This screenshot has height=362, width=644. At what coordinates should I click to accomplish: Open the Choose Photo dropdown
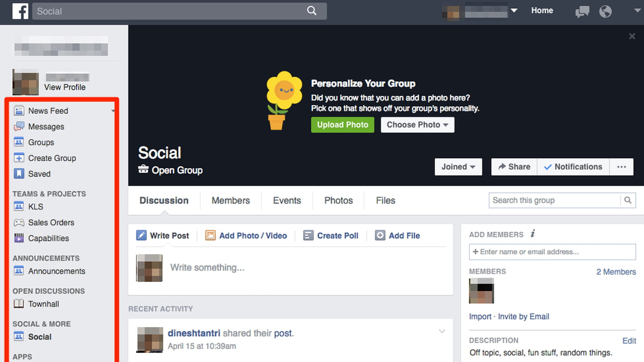(417, 125)
